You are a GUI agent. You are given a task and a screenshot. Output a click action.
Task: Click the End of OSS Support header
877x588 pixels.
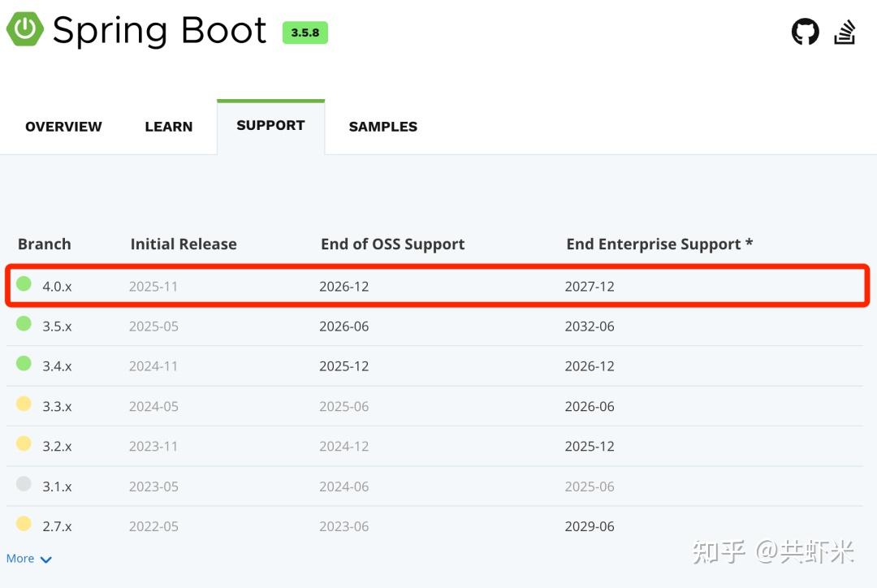click(393, 244)
